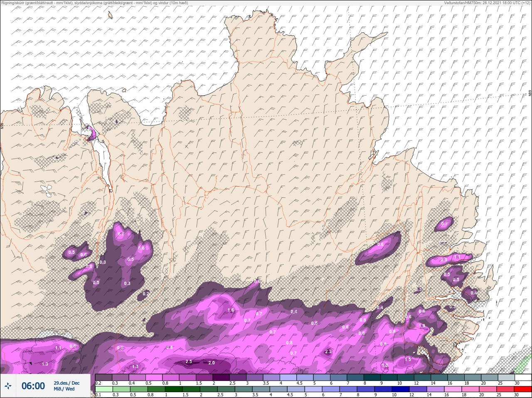Click the '1.5' value in the southeast
532x398 pixels.
408,359
